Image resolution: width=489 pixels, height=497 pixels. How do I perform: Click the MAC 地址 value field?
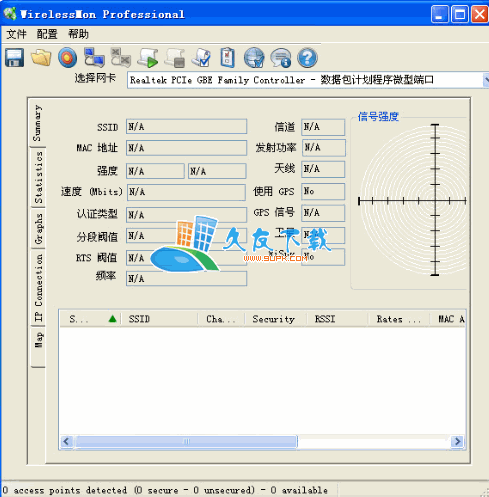(x=186, y=148)
